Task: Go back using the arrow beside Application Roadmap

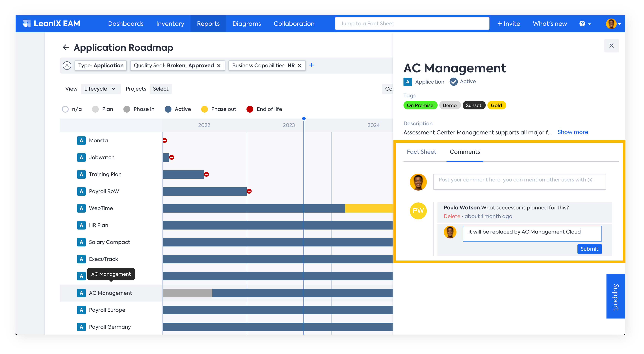Action: click(x=65, y=47)
